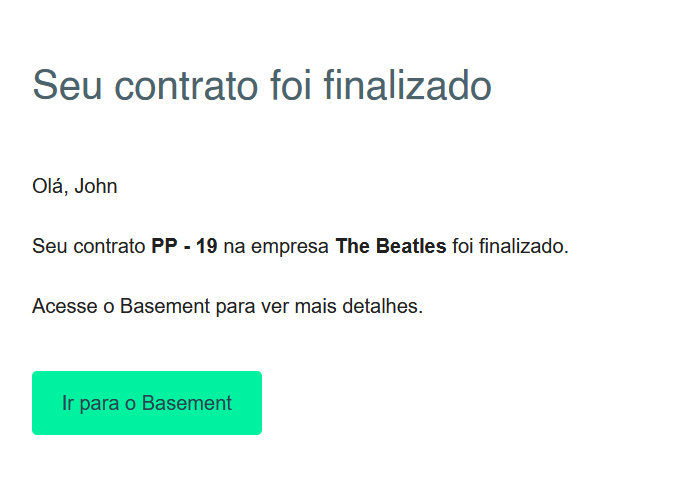
Task: Click the name "John" in the greeting
Action: (96, 186)
